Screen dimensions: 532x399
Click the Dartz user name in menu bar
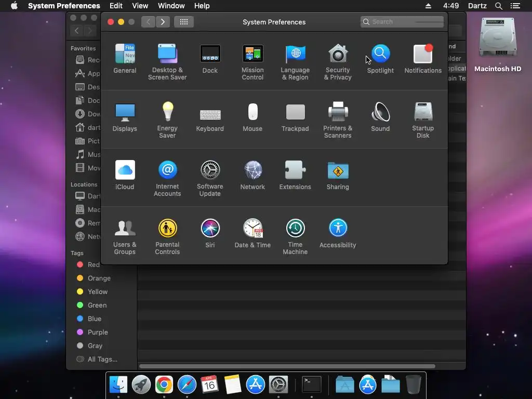pos(477,6)
